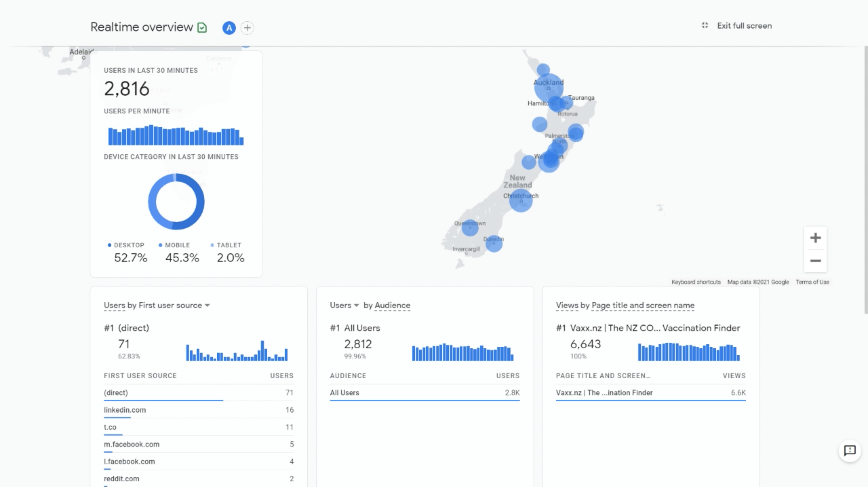Click the Auckland bubble on map
Viewport: 868px width, 487px height.
[548, 89]
